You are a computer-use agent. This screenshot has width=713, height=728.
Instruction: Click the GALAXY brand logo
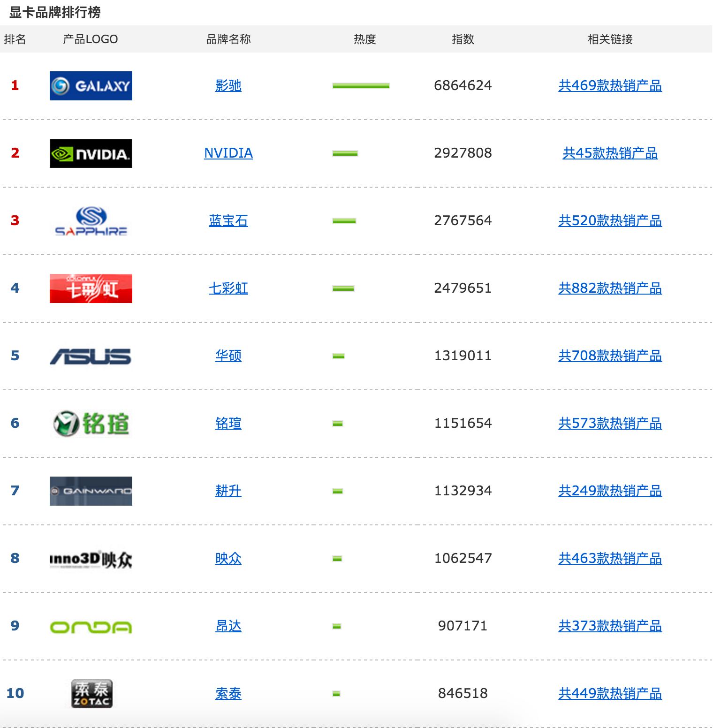click(91, 86)
